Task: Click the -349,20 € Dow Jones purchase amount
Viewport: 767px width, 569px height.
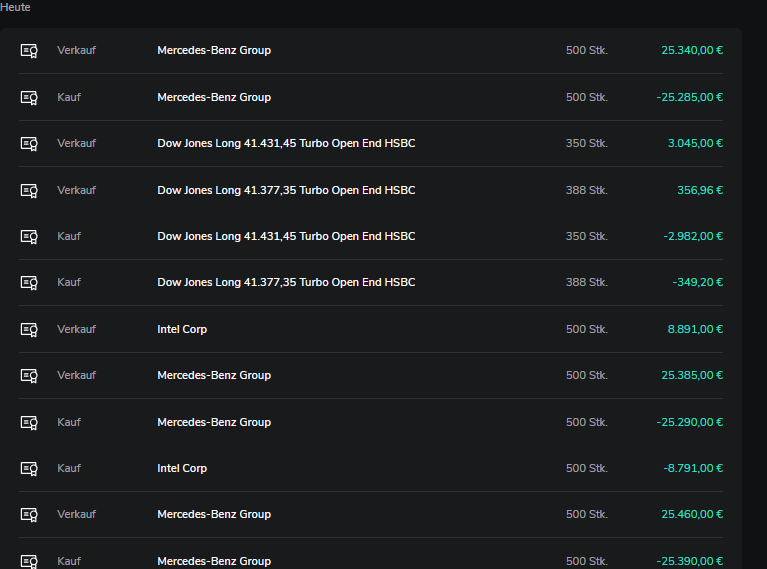Action: pyautogui.click(x=698, y=282)
